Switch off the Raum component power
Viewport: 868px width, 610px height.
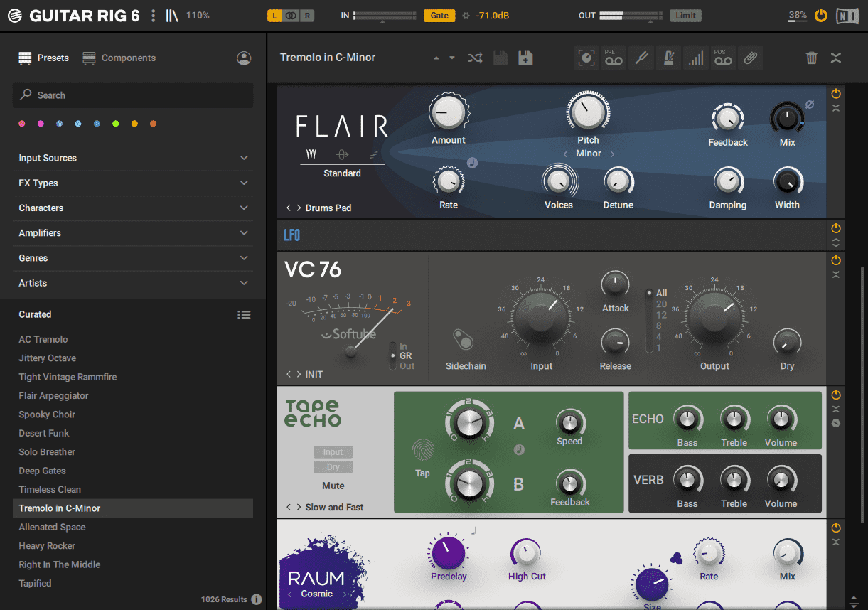(836, 528)
